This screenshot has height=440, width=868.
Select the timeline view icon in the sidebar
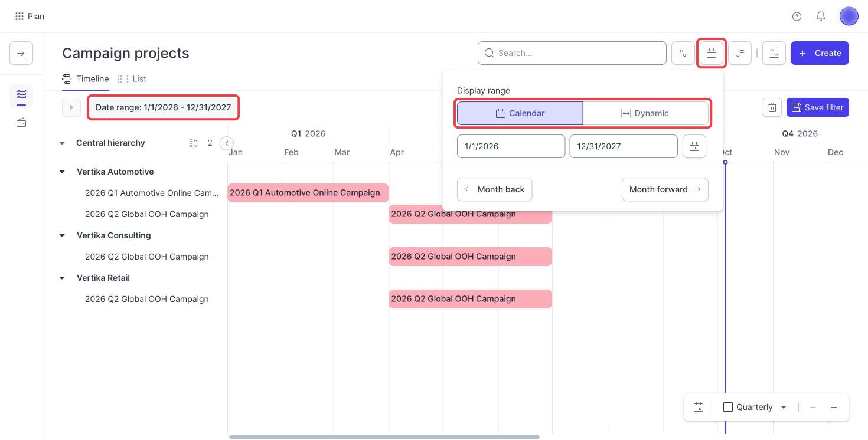click(21, 94)
